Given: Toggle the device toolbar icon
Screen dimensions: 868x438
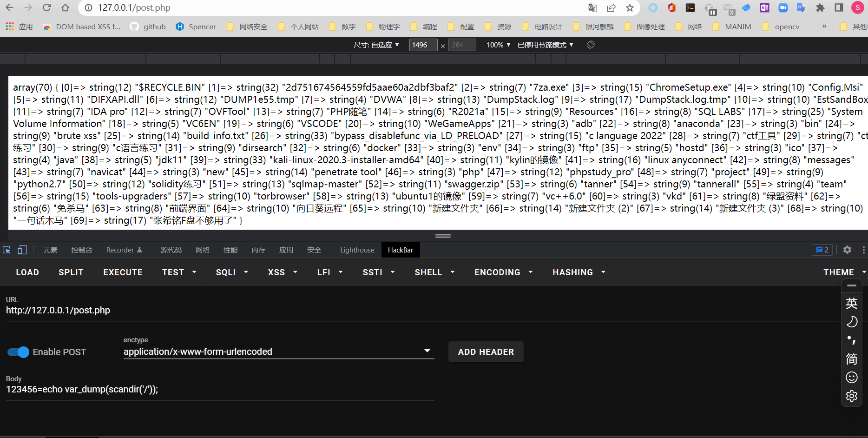Looking at the screenshot, I should coord(22,250).
